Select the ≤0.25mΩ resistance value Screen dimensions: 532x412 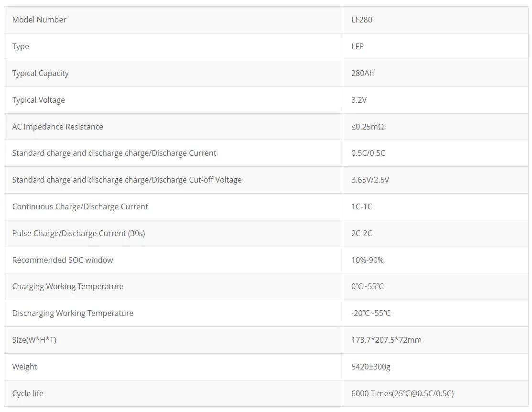(368, 127)
